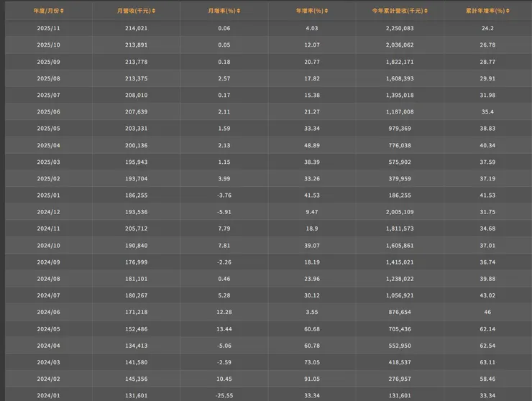Sort by 月增率(%) column label
532x401 pixels.
221,11
